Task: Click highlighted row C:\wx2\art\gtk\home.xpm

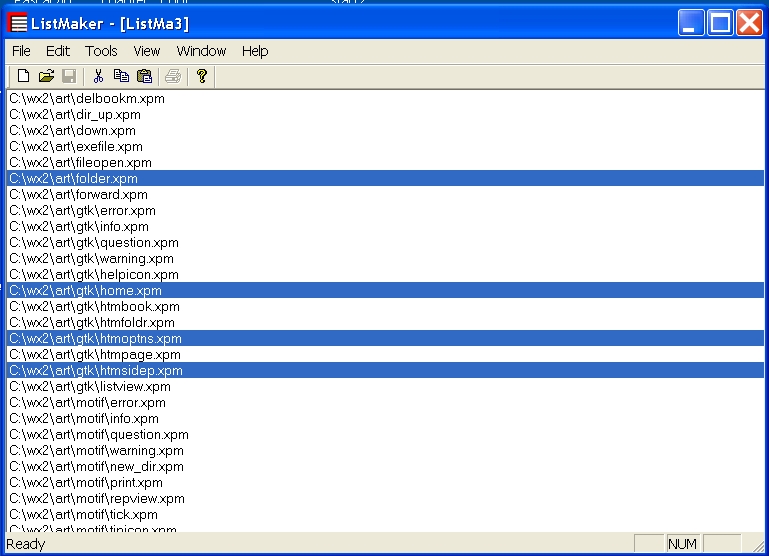Action: click(x=385, y=290)
